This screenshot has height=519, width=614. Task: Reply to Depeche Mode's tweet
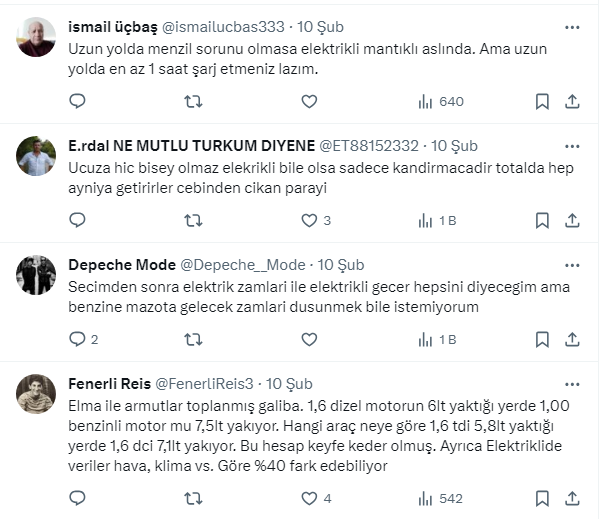pos(78,339)
